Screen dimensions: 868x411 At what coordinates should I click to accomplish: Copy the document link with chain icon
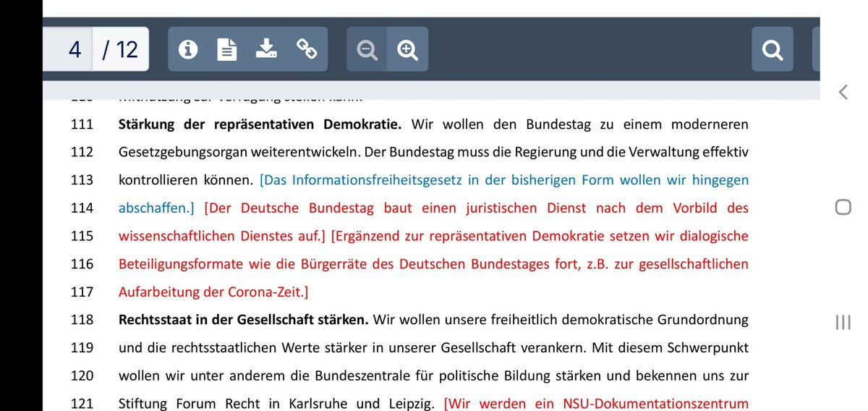[307, 49]
